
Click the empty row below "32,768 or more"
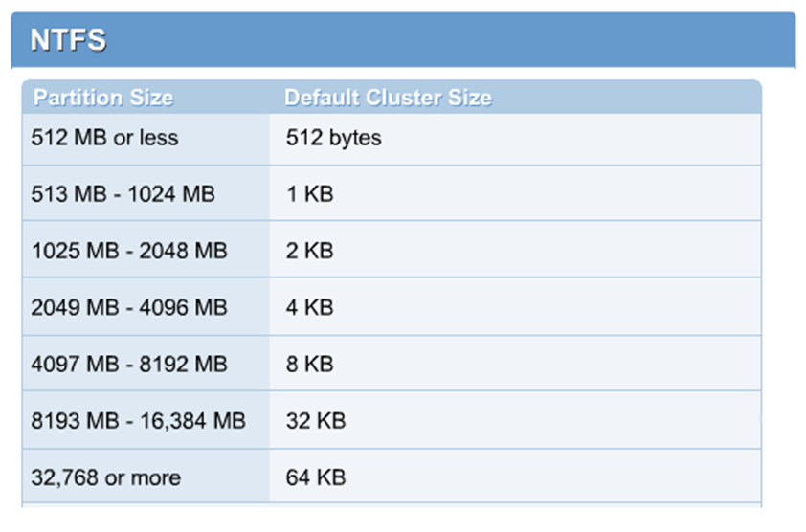(x=383, y=506)
